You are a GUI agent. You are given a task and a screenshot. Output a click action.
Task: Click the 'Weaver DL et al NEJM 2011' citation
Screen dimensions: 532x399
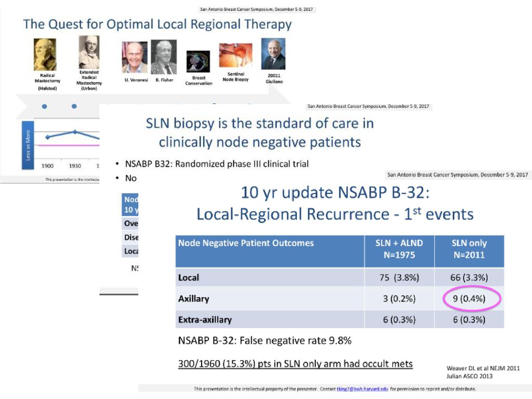click(483, 368)
